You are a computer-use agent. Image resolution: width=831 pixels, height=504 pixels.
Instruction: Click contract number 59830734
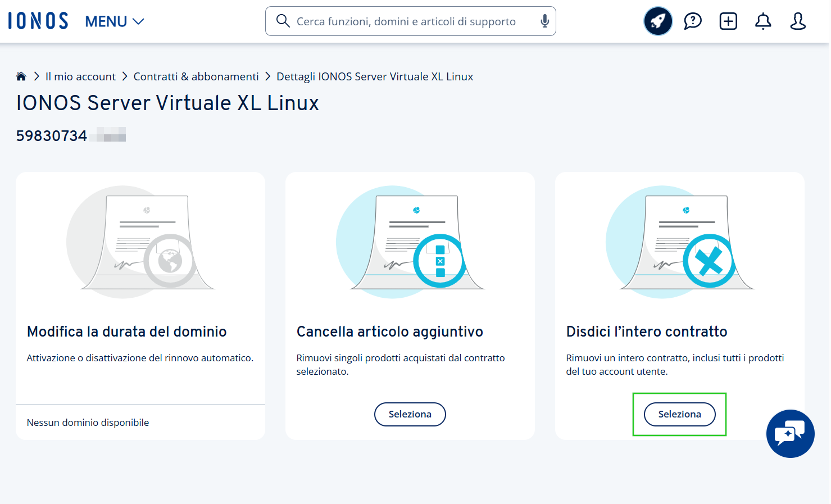52,136
